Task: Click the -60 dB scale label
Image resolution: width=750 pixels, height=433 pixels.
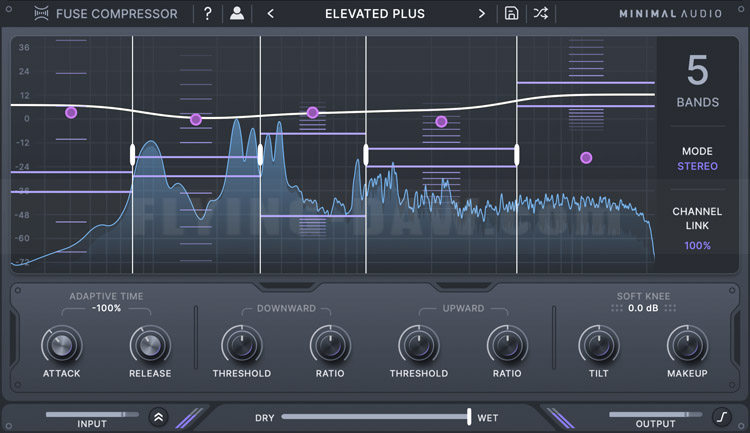Action: point(22,238)
